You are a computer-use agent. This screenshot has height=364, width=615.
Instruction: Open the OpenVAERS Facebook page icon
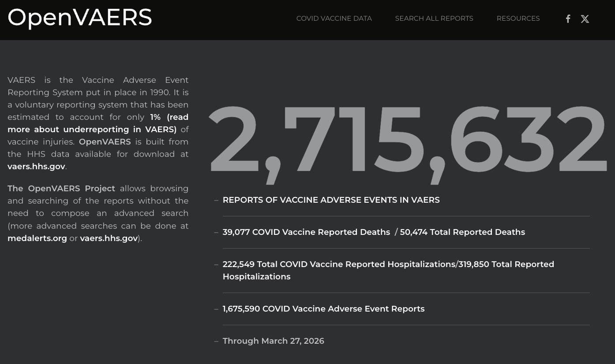(568, 19)
